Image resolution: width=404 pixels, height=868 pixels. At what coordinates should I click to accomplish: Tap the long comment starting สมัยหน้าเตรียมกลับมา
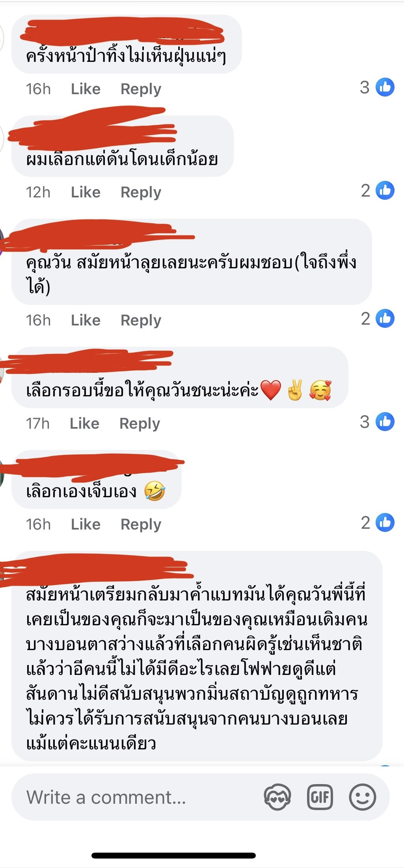[197, 669]
